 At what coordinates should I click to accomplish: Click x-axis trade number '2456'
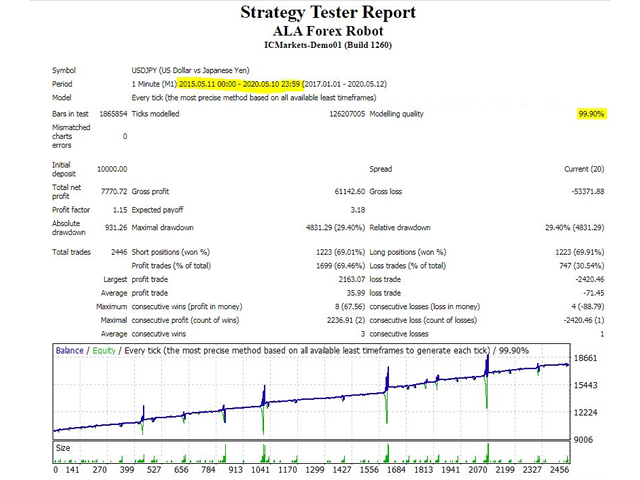pyautogui.click(x=559, y=470)
